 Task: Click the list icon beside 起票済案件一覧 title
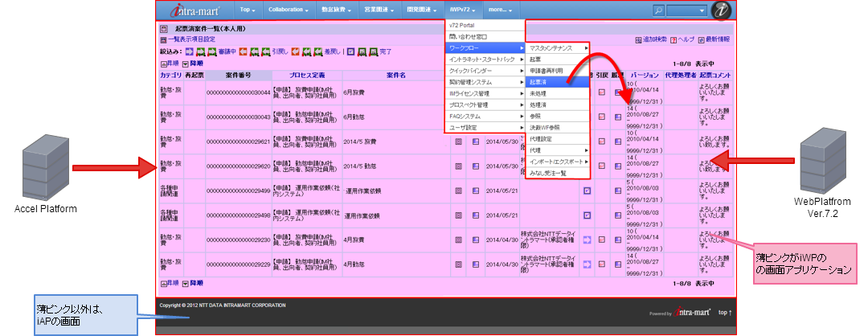pyautogui.click(x=163, y=29)
